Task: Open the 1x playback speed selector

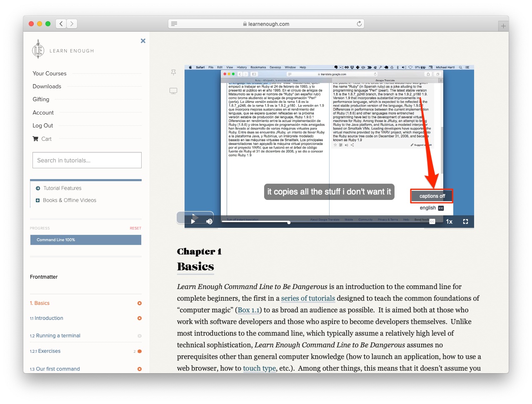Action: 449,222
